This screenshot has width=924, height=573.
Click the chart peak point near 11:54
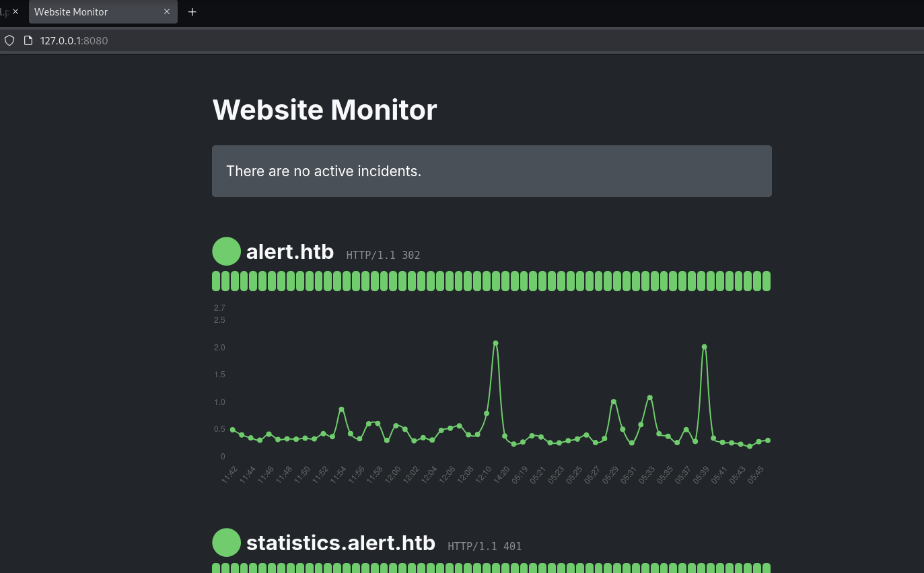341,409
